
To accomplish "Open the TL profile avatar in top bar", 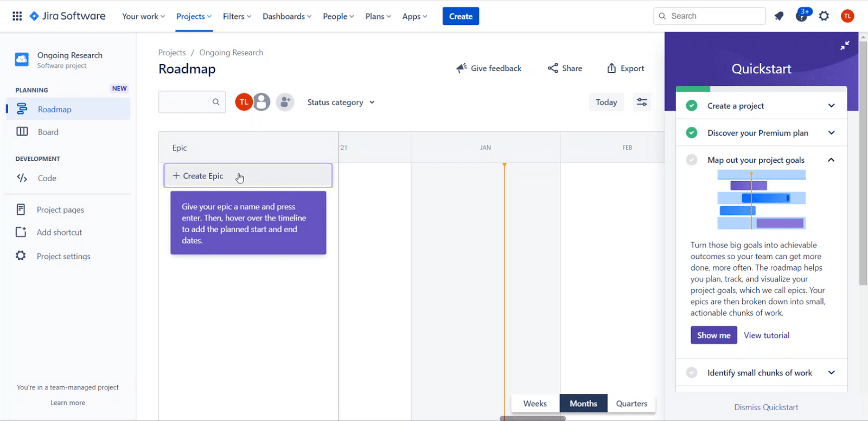I will pyautogui.click(x=847, y=16).
